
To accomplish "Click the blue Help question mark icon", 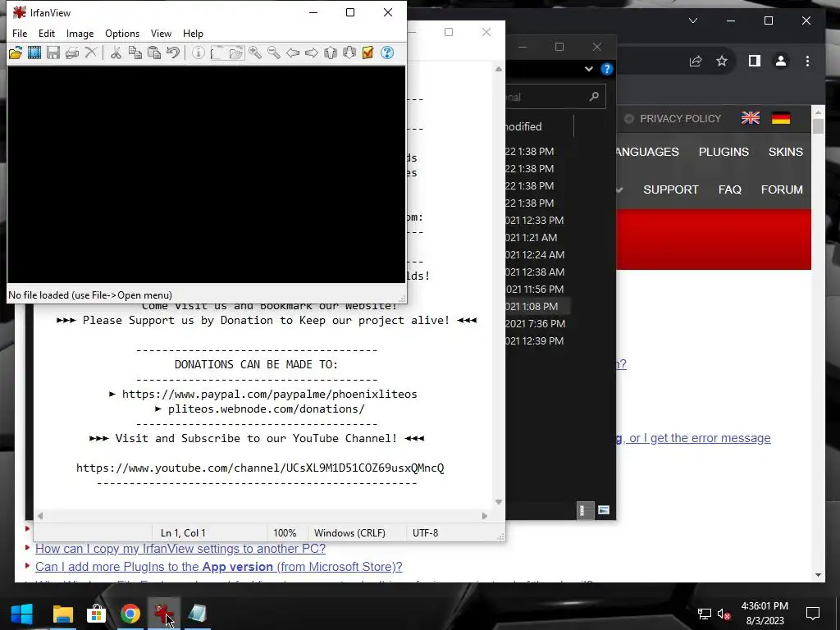I will 387,52.
